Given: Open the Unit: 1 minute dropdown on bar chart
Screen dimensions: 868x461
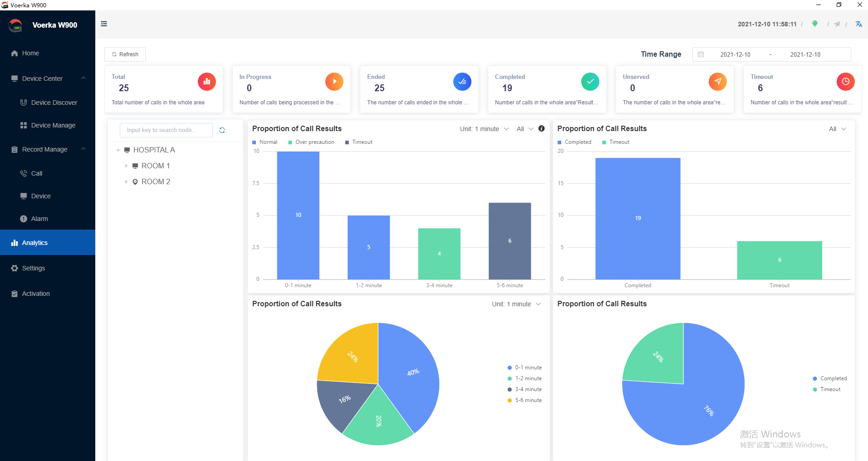Looking at the screenshot, I should pyautogui.click(x=484, y=129).
